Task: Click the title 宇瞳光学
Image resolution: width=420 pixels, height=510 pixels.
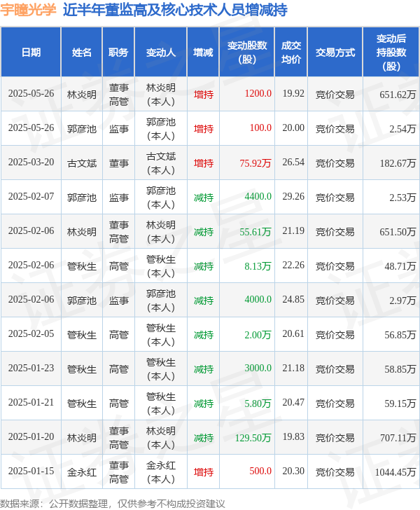Action: [x=28, y=10]
